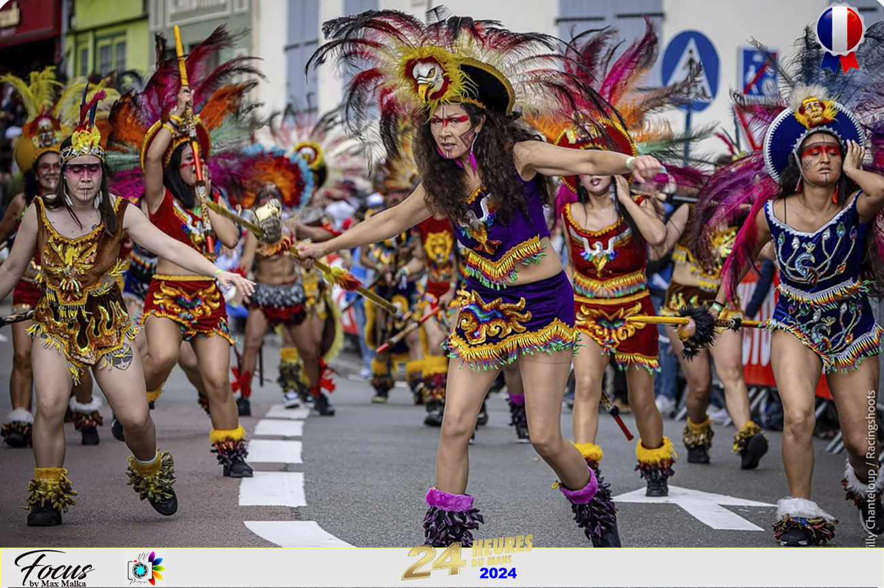This screenshot has height=588, width=884.
Task: Select the blue '2024' text
Action: (x=498, y=573)
